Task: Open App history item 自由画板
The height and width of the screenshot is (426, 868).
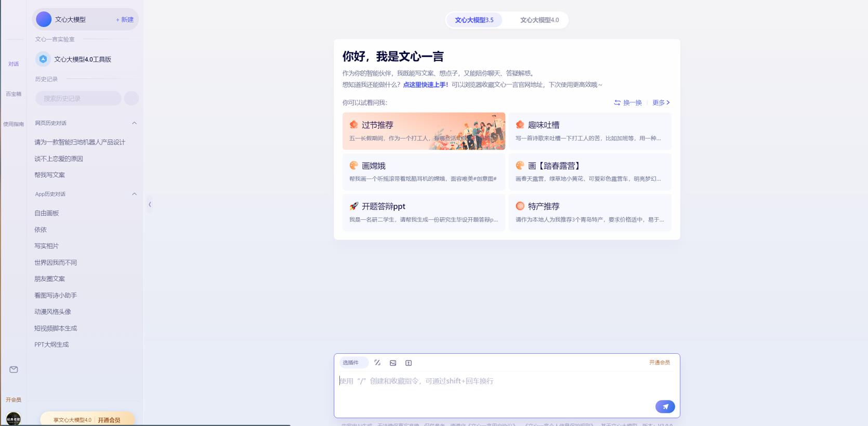Action: 47,213
